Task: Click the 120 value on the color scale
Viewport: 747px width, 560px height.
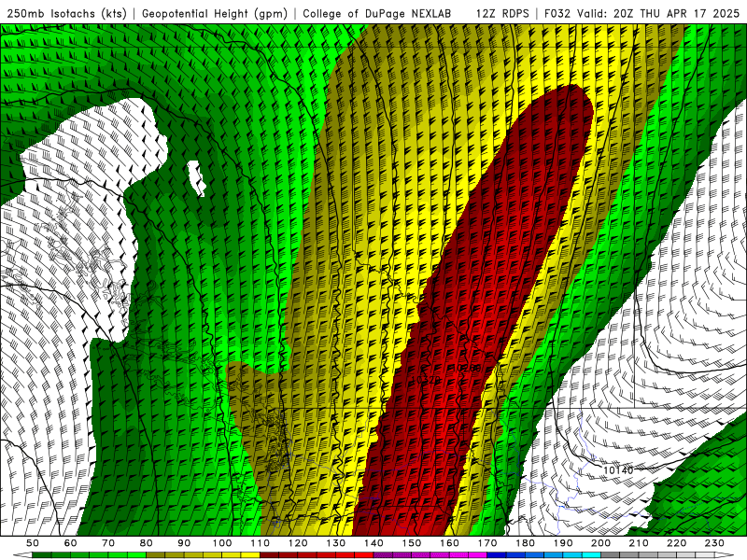Action: [298, 543]
